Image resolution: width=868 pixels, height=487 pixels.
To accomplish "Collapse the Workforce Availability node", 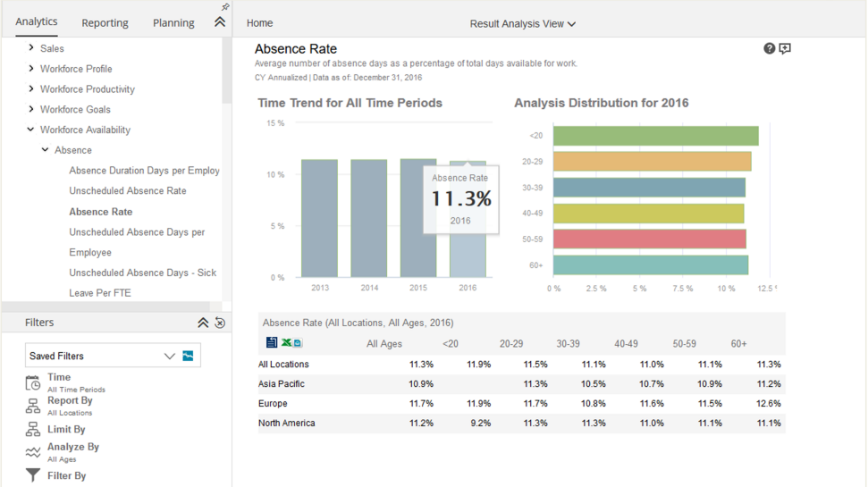I will point(30,130).
